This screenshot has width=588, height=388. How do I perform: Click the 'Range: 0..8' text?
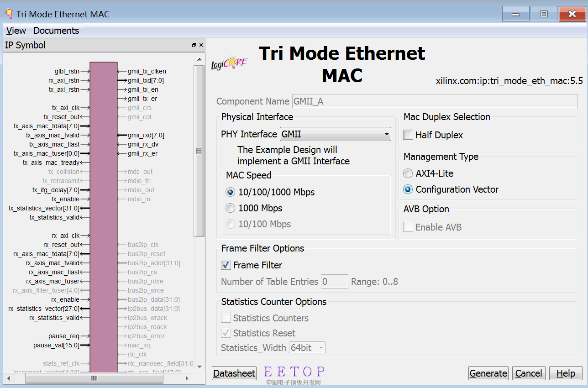(x=374, y=282)
